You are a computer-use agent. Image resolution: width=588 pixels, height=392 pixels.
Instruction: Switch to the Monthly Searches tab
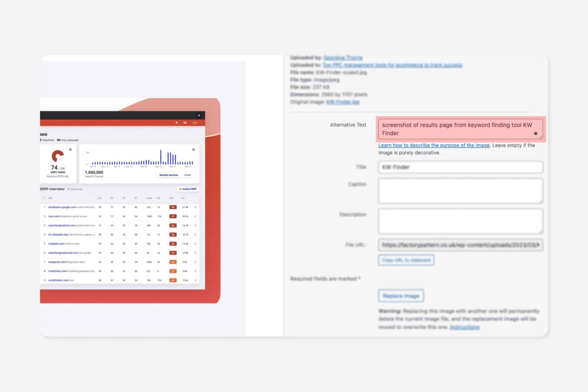tap(169, 175)
